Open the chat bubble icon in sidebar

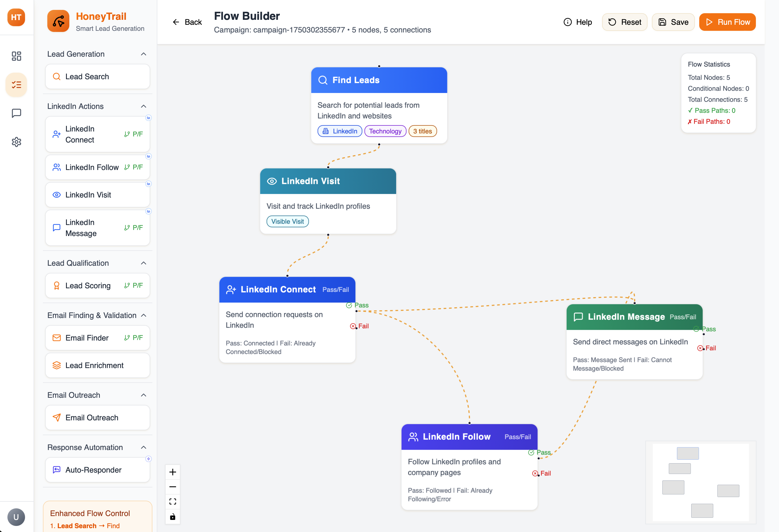(16, 113)
